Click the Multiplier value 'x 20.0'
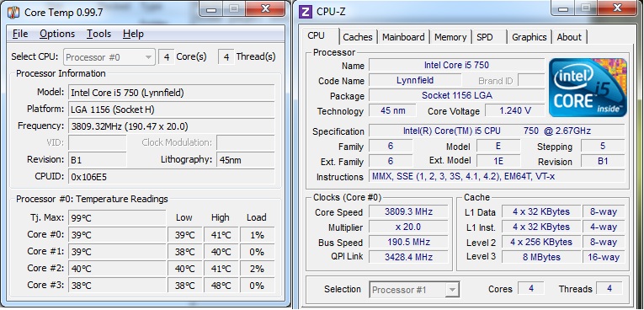The width and height of the screenshot is (644, 310). [408, 227]
